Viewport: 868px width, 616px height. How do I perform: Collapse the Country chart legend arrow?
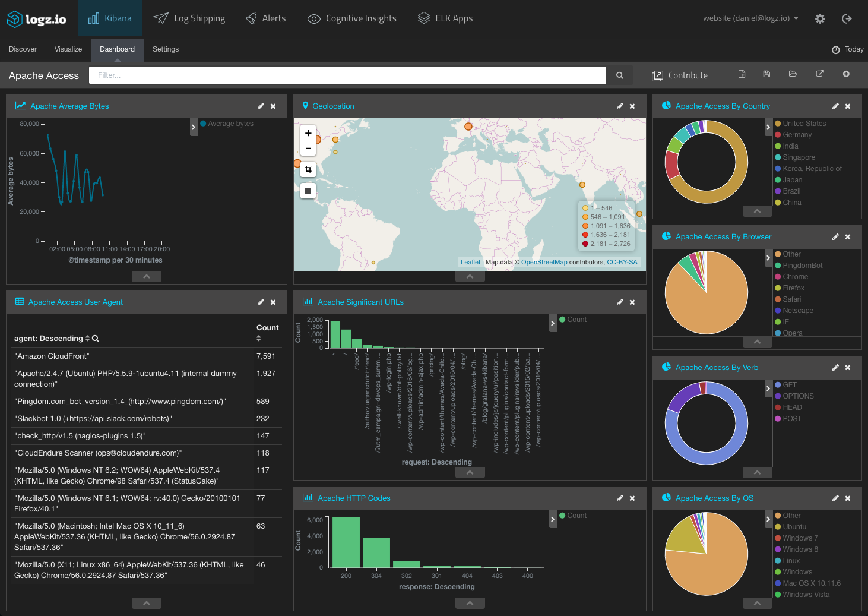pos(768,127)
